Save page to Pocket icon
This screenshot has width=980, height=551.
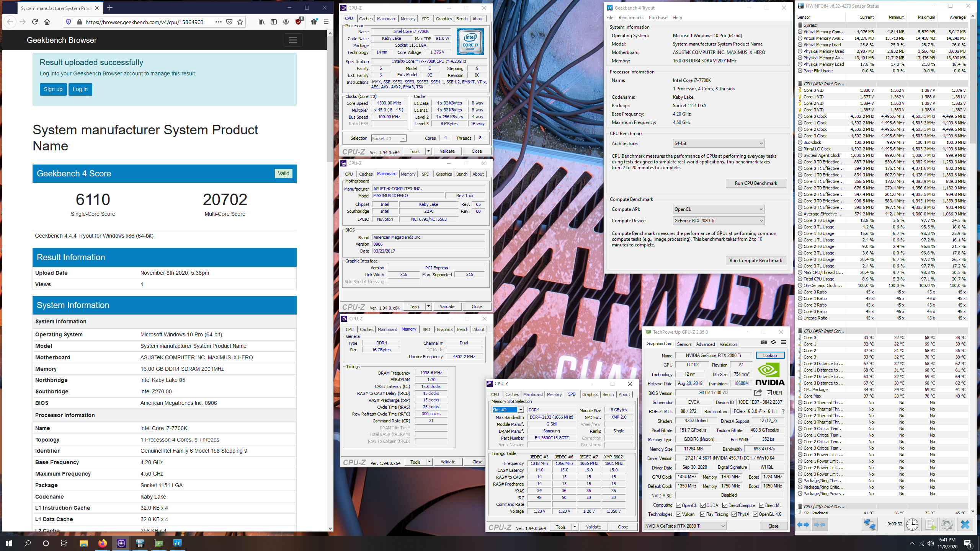[x=229, y=22]
